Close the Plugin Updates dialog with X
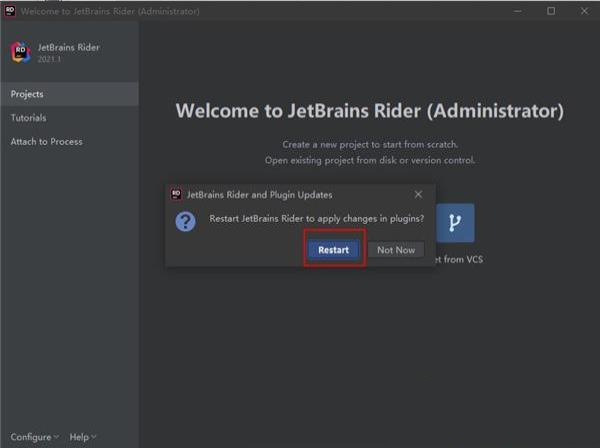 coord(418,194)
